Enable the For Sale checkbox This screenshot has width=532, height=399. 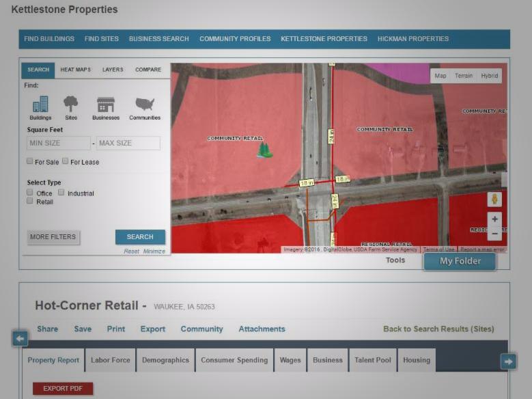pos(30,161)
